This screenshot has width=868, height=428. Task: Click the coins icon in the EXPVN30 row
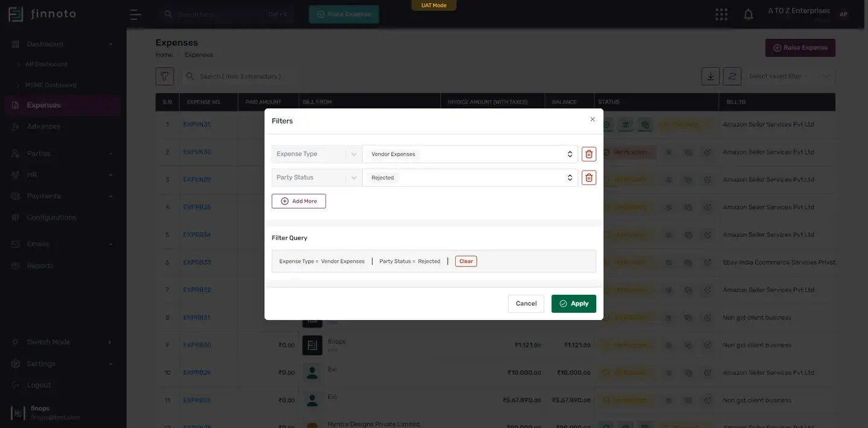(x=688, y=153)
